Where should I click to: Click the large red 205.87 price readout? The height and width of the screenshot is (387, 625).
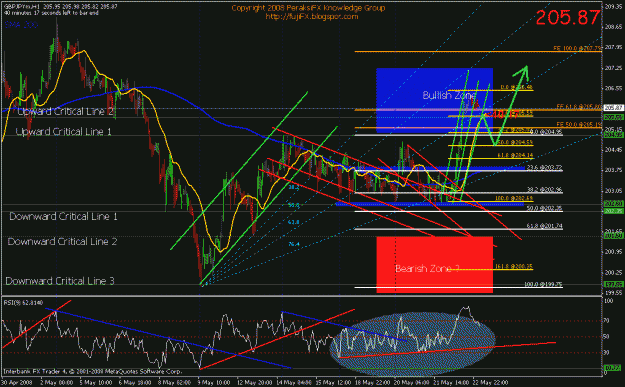tap(568, 18)
